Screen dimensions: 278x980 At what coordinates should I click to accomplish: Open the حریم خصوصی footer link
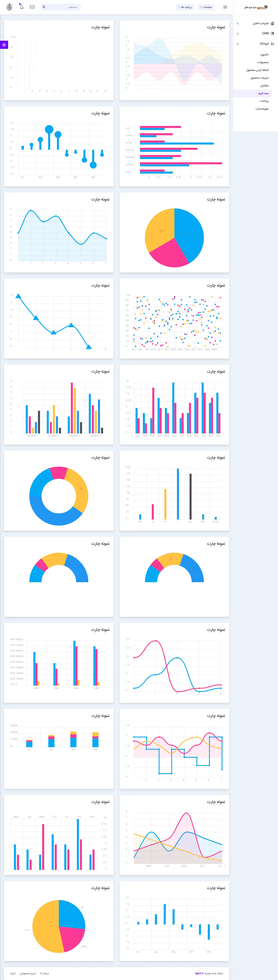[x=28, y=973]
